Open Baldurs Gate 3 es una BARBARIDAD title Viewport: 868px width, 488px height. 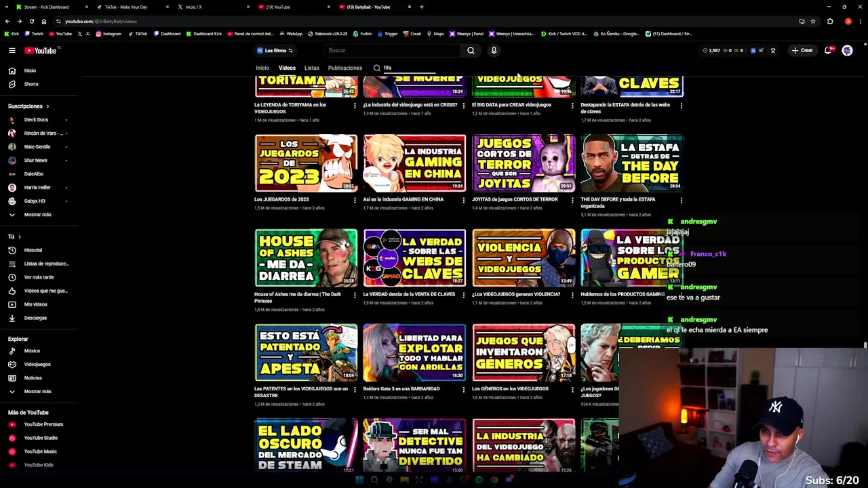click(401, 389)
